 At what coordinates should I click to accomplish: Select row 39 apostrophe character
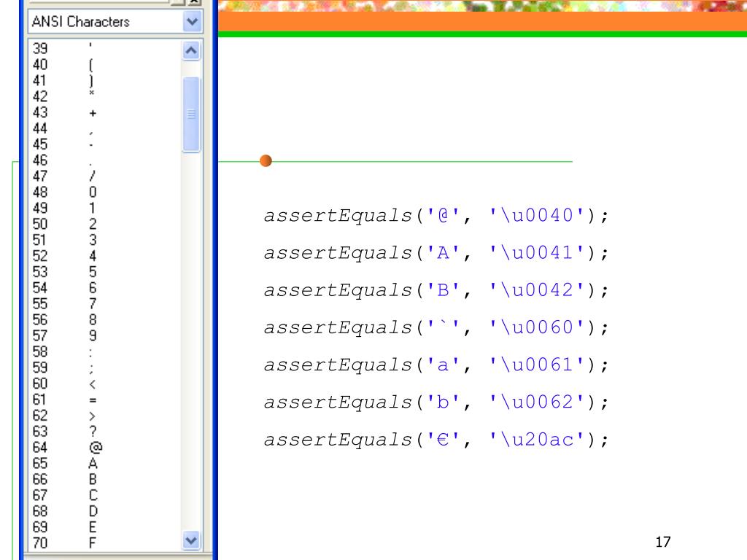(105, 49)
